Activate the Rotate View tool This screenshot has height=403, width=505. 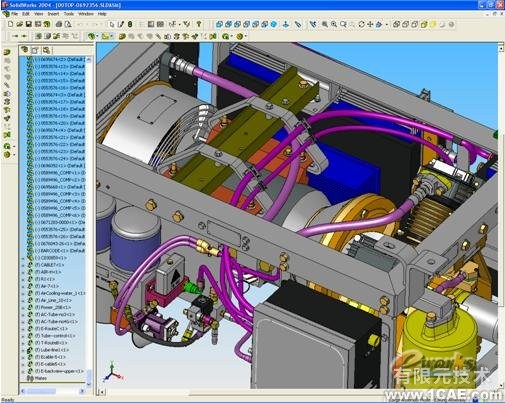[x=362, y=24]
